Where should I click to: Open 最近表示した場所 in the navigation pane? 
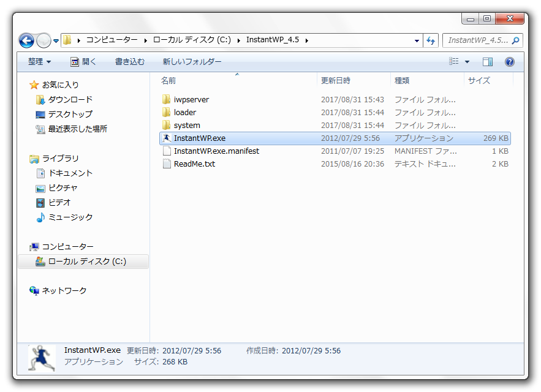tap(78, 129)
